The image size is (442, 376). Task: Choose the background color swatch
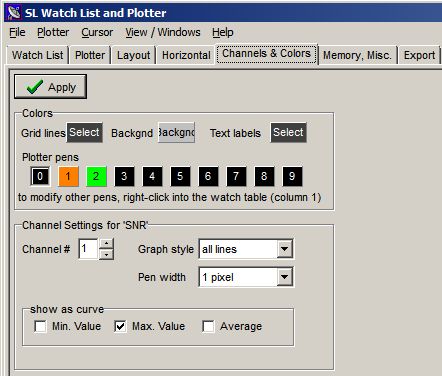pyautogui.click(x=176, y=132)
